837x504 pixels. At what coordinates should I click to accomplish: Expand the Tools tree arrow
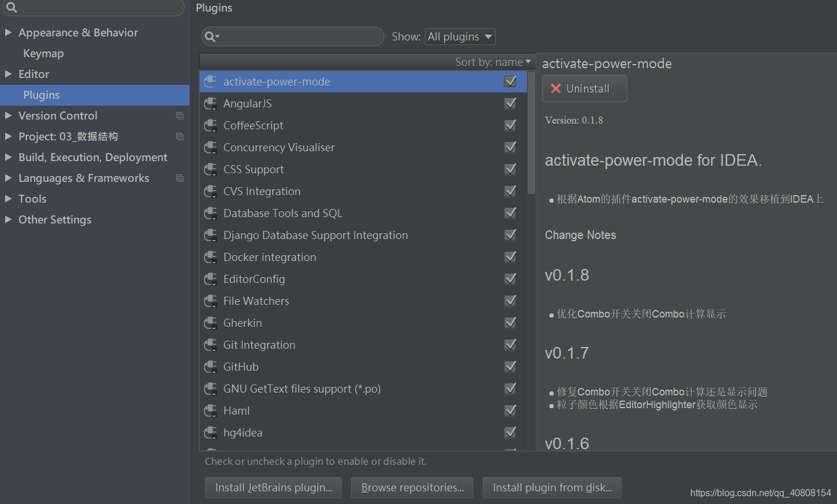coord(8,199)
